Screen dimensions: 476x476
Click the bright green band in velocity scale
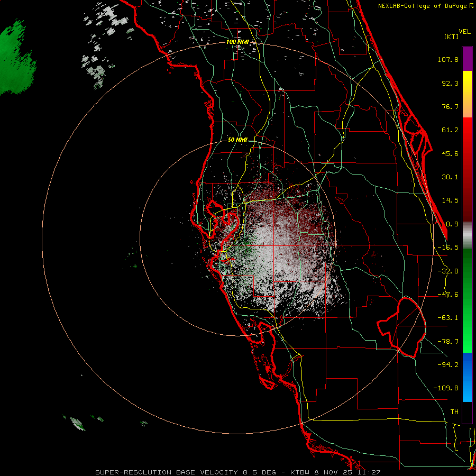coord(467,300)
